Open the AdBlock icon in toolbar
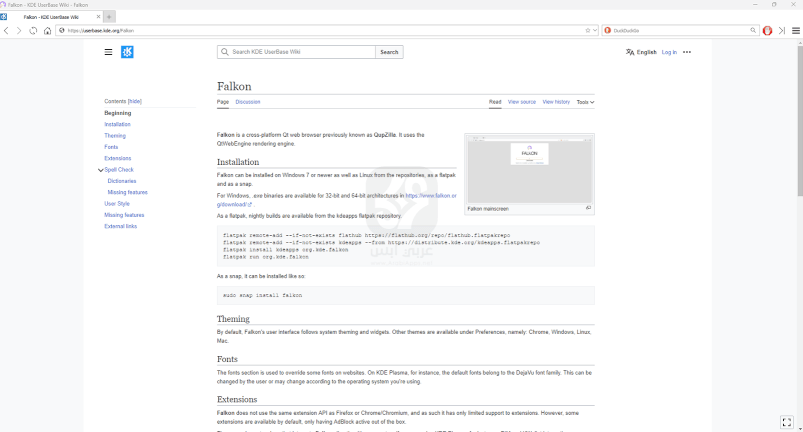 tap(767, 31)
